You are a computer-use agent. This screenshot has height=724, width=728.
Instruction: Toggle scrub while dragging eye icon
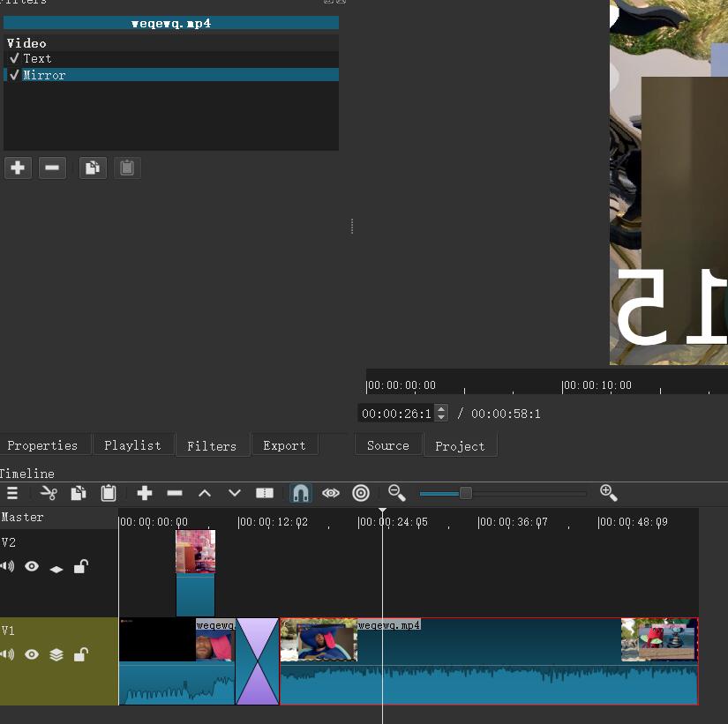coord(331,493)
